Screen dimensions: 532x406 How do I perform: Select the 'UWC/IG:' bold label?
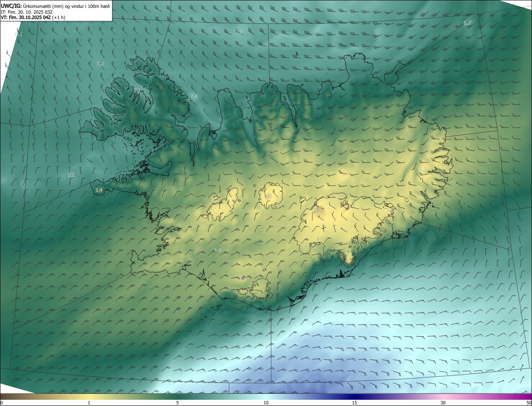[x=10, y=6]
